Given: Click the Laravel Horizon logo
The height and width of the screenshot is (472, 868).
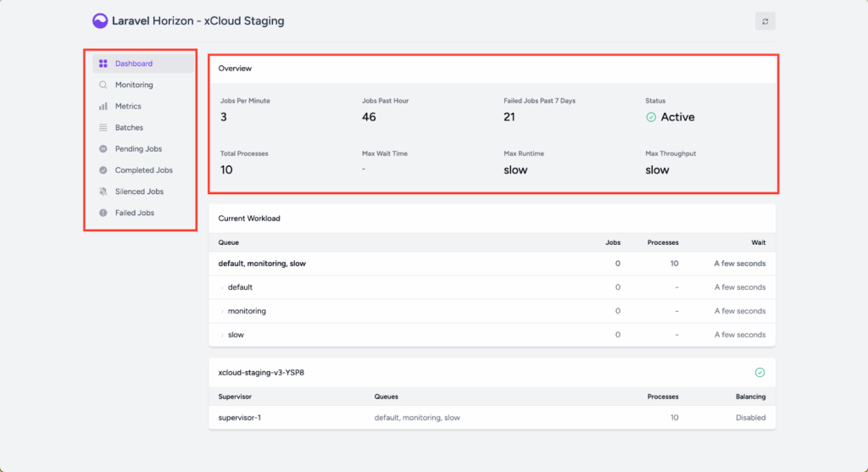Looking at the screenshot, I should point(100,21).
